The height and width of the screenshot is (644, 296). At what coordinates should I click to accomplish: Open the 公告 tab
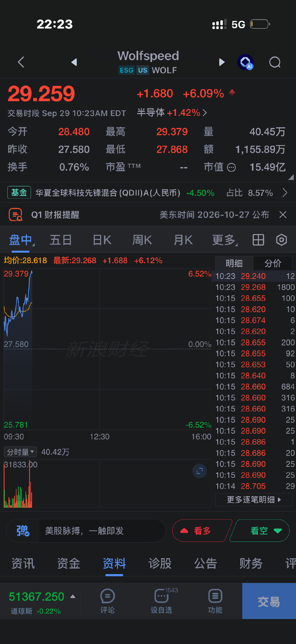tap(206, 564)
